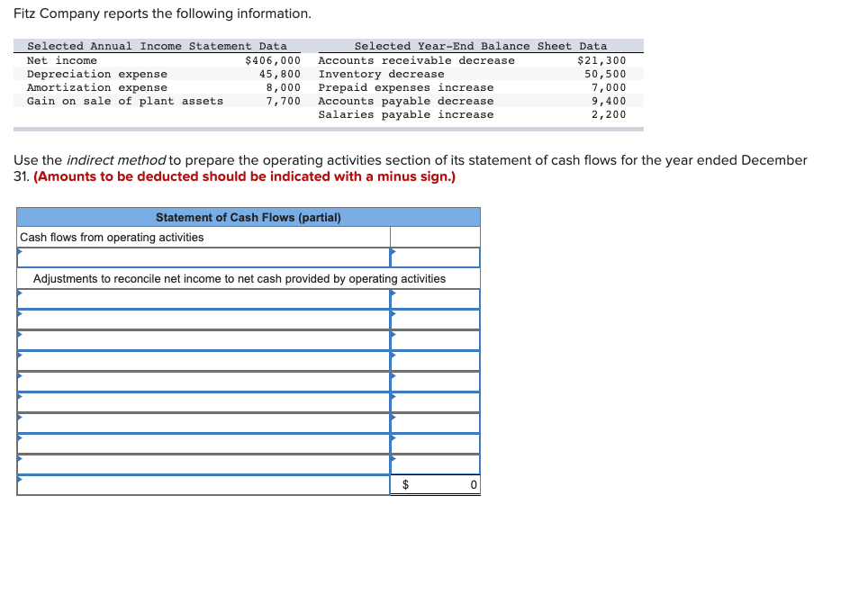Select the seventh adjustment row amount field

point(435,423)
